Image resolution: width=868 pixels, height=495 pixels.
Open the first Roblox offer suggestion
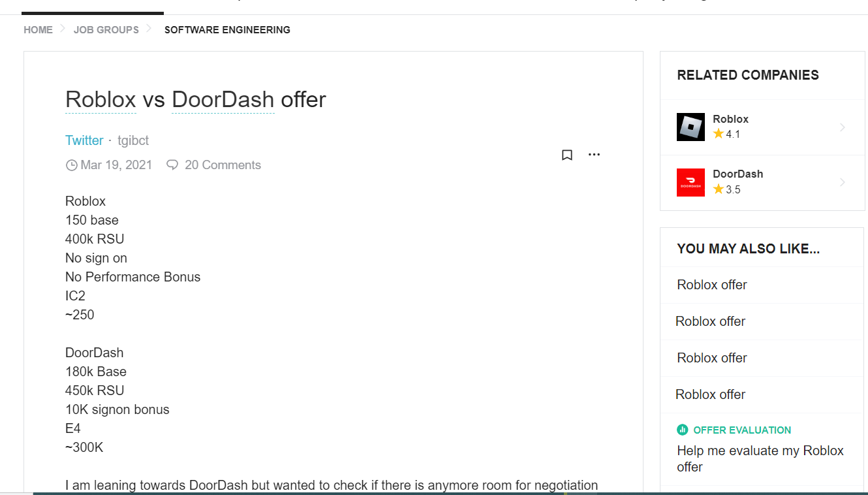712,285
